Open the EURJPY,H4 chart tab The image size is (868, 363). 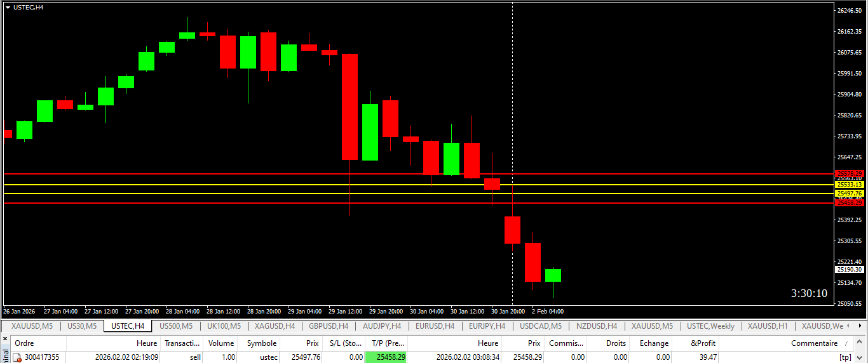(487, 326)
